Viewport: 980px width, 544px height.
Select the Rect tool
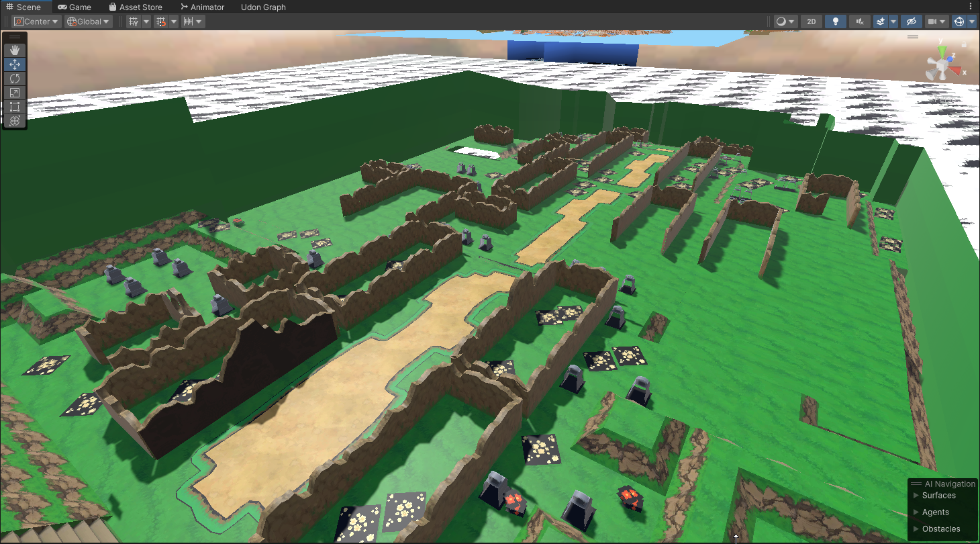[x=14, y=107]
